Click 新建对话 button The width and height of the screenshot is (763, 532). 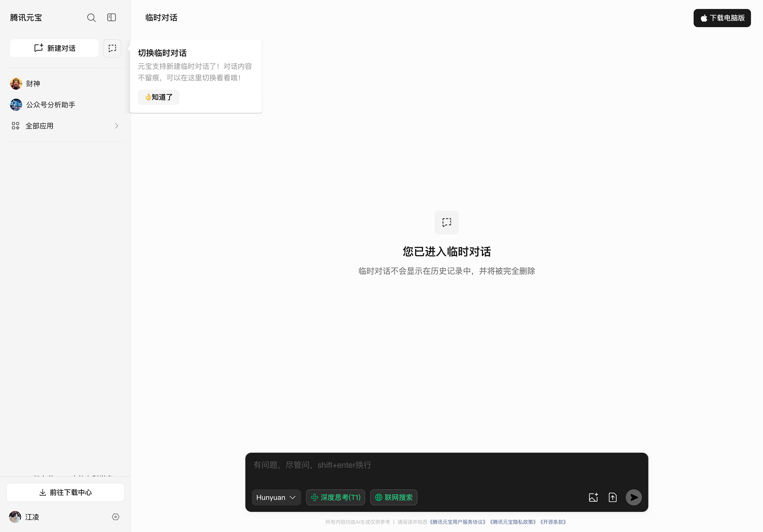pos(54,48)
